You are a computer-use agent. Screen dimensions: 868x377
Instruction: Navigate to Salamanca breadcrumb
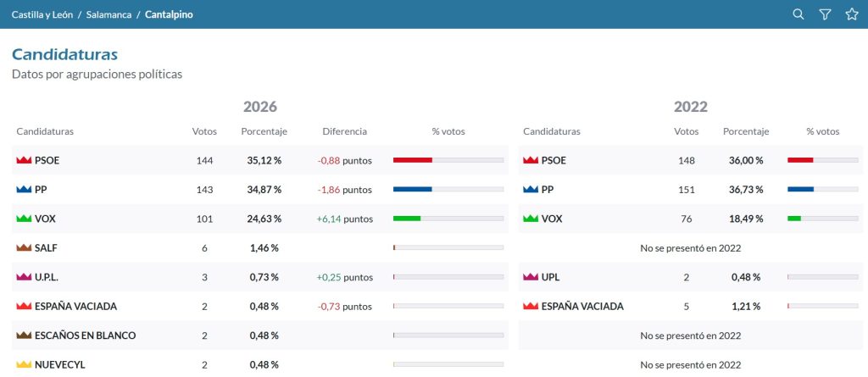[x=108, y=14]
